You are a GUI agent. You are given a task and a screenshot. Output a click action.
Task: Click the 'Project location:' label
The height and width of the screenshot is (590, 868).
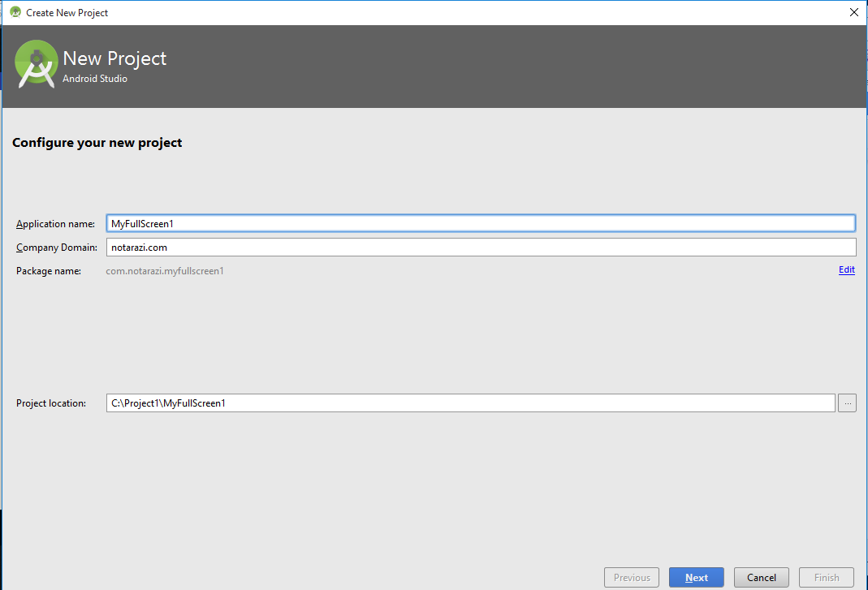pos(51,403)
